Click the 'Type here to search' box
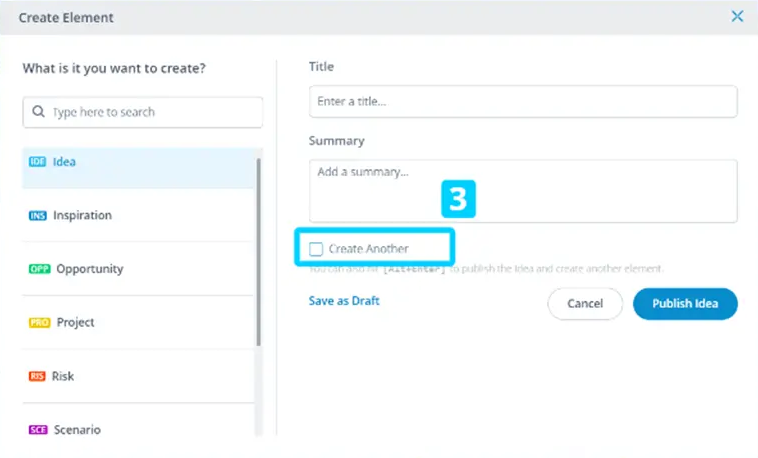 point(150,113)
